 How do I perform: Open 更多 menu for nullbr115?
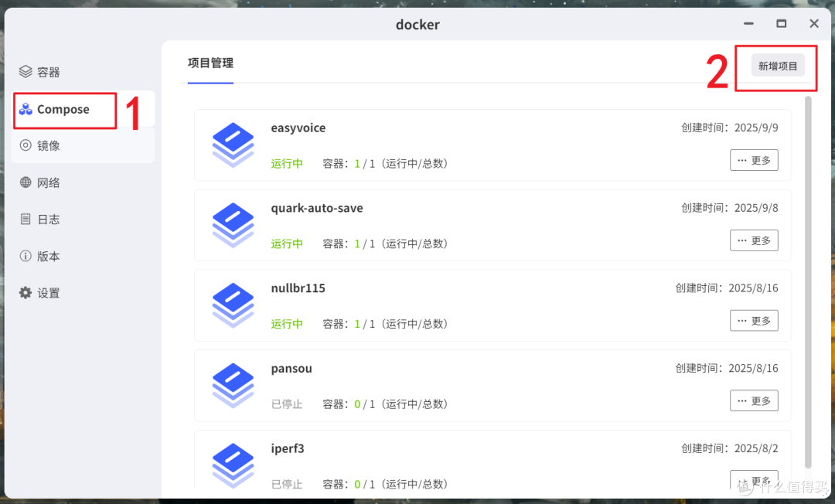(x=754, y=320)
